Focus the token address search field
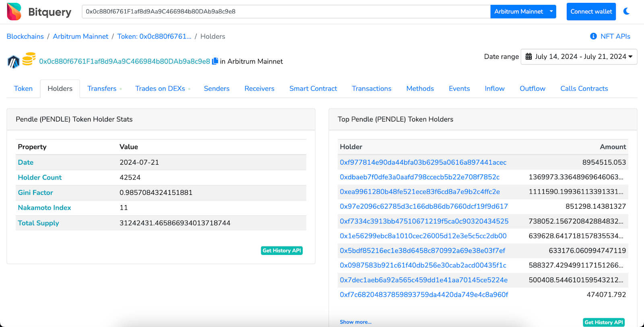The width and height of the screenshot is (644, 327). click(x=286, y=12)
